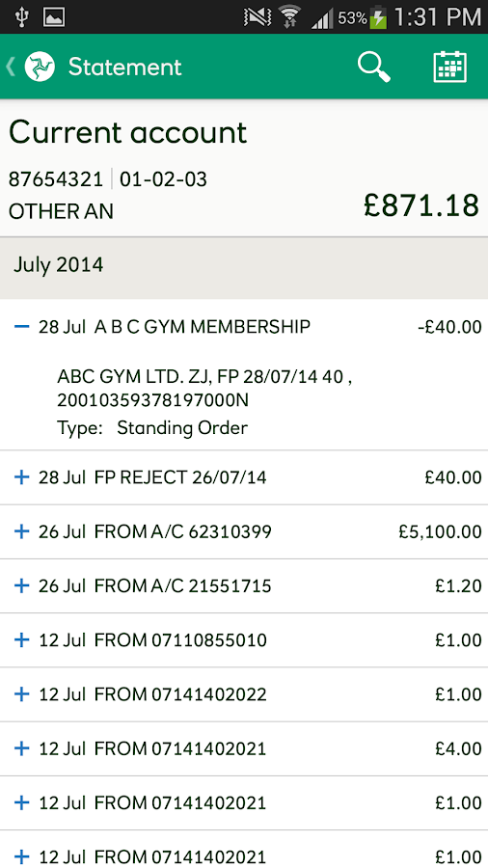Screen dimensions: 488x868
Task: Collapse the A B C GYM MEMBERSHIP transaction
Action: tap(21, 327)
